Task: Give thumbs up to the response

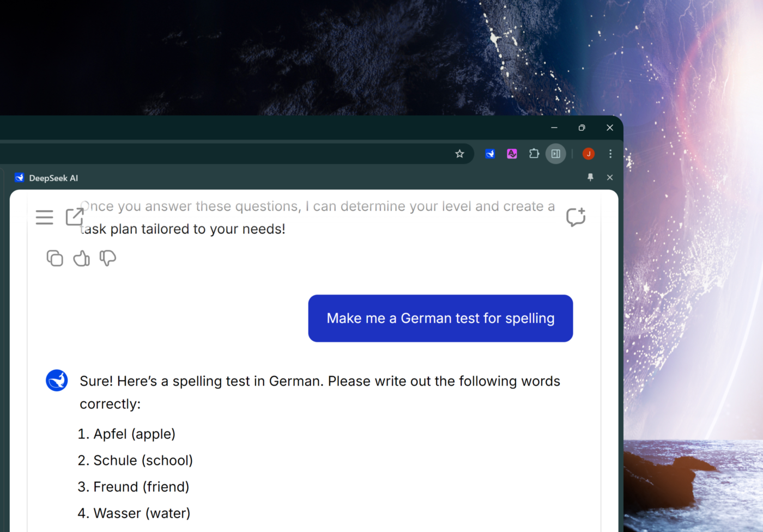Action: click(81, 258)
